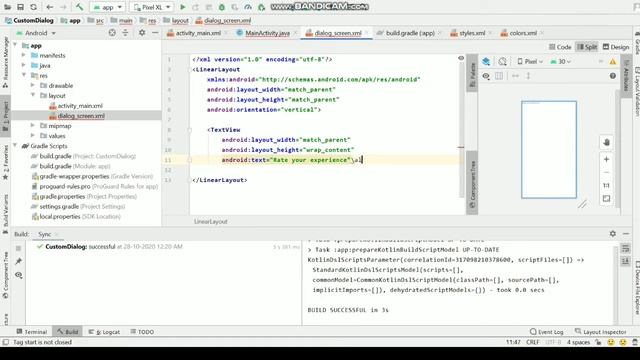This screenshot has height=360, width=640.
Task: Build project with the hammer icon
Action: [x=79, y=7]
